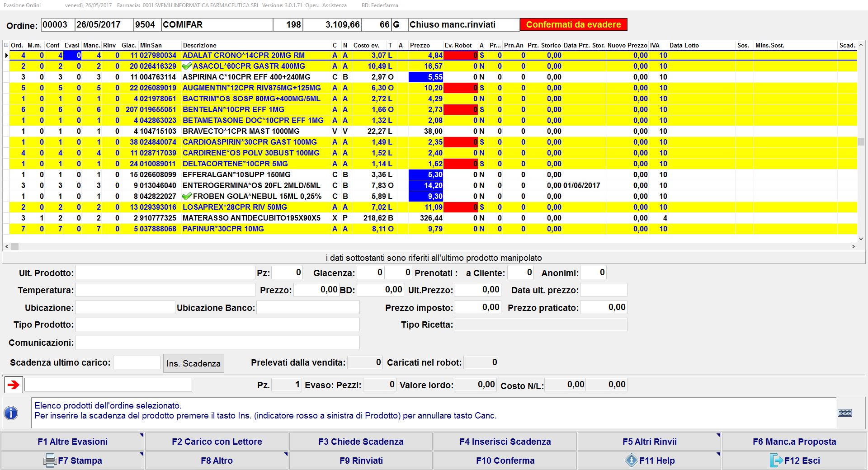The image size is (868, 470).
Task: Click the blue information icon
Action: click(11, 413)
